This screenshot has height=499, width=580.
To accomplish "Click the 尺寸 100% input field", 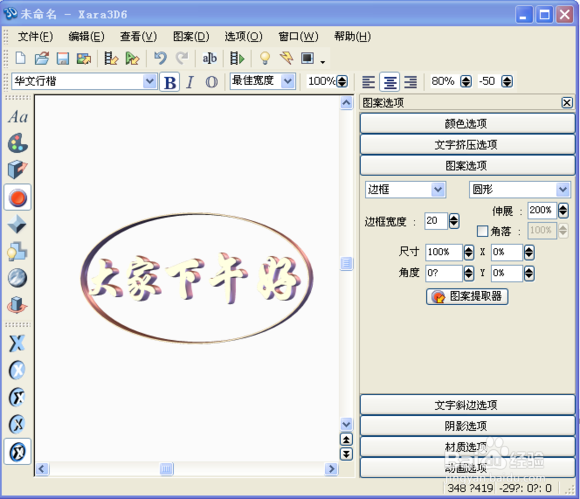I will 443,252.
